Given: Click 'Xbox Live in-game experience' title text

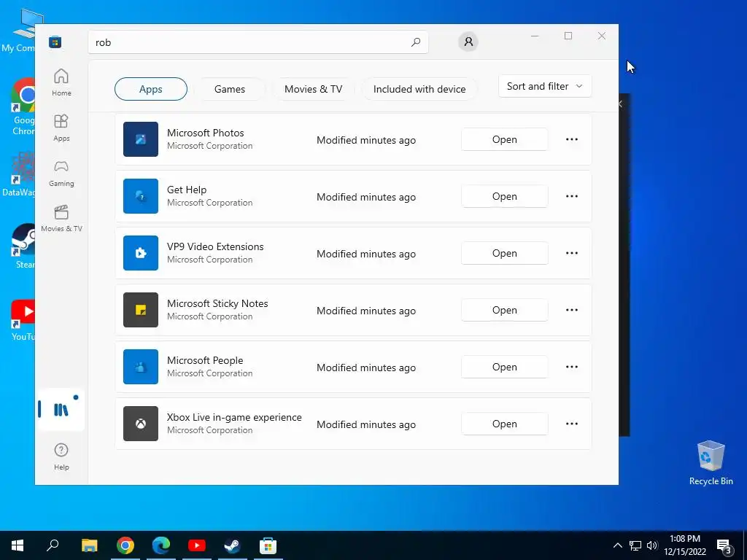Looking at the screenshot, I should (234, 417).
